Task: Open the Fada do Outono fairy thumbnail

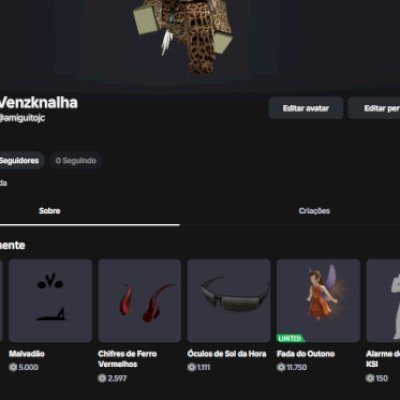Action: coord(318,300)
